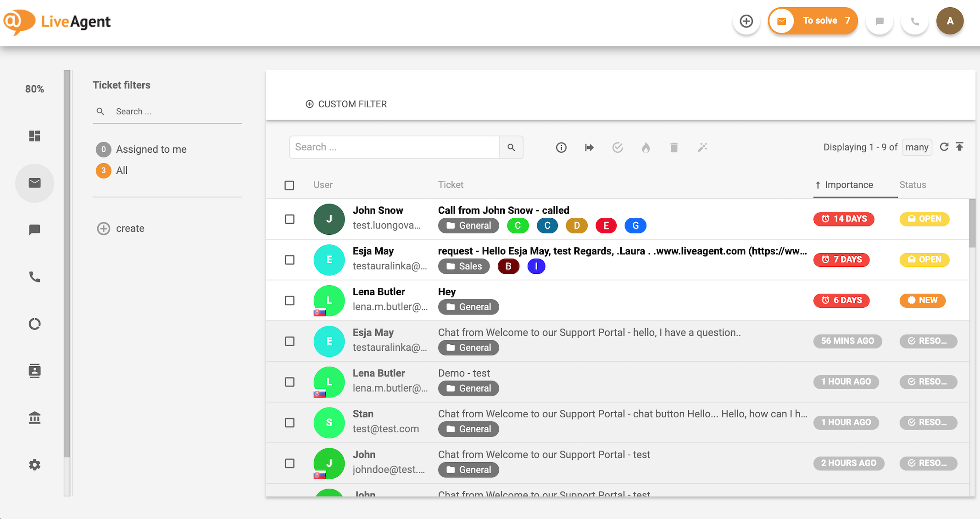Open the Chats section in the sidebar
This screenshot has width=980, height=519.
click(x=35, y=230)
